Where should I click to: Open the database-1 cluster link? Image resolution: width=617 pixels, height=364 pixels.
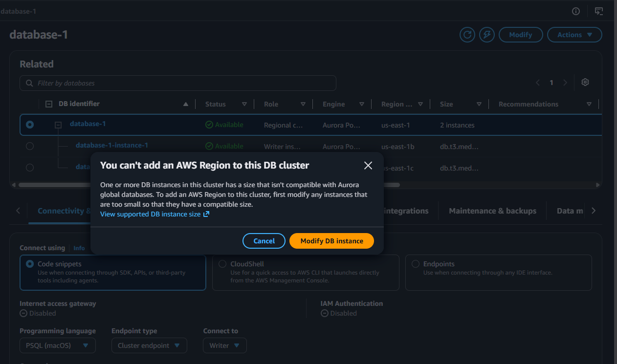point(88,124)
